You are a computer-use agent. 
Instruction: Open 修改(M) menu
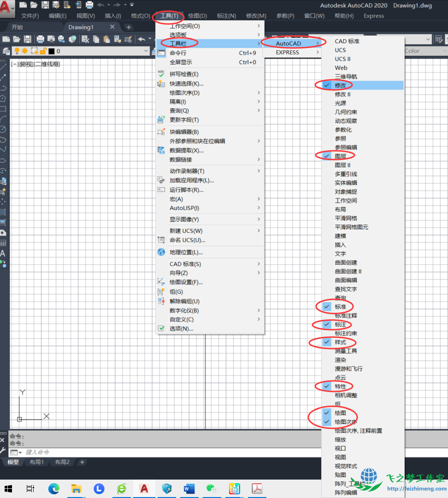click(x=256, y=16)
